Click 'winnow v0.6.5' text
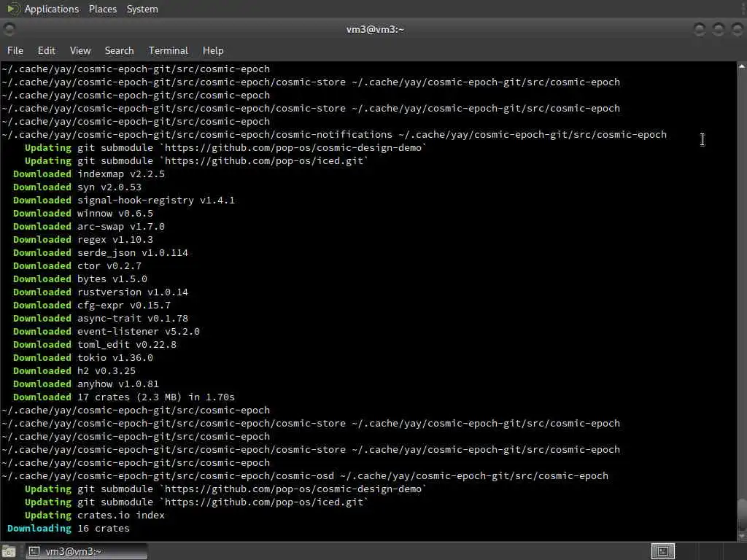 tap(115, 214)
